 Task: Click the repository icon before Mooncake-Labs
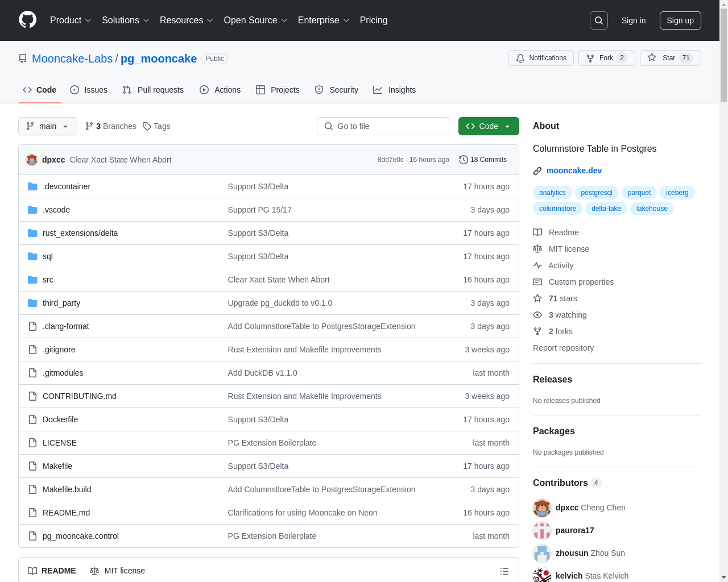23,59
